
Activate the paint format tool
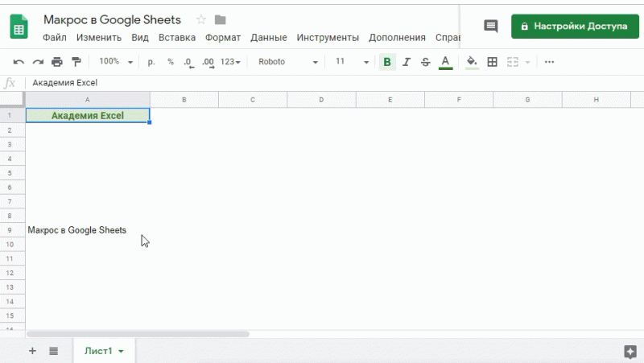pyautogui.click(x=76, y=62)
